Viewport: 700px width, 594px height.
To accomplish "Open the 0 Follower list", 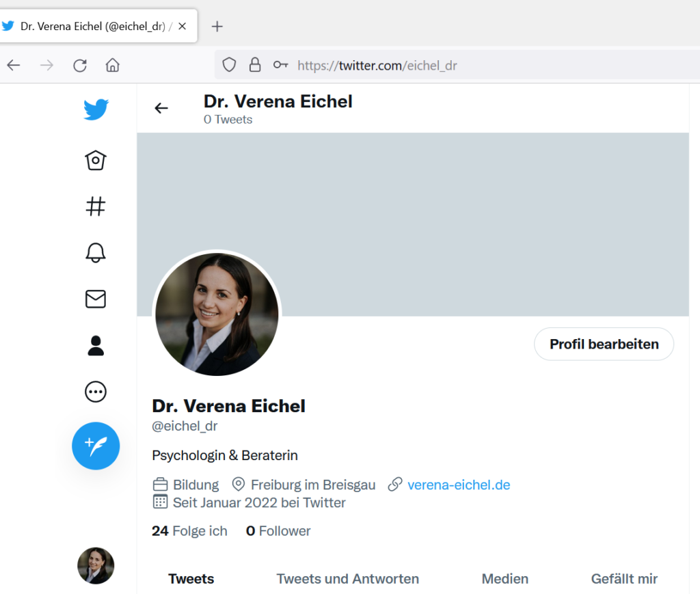I will tap(278, 530).
